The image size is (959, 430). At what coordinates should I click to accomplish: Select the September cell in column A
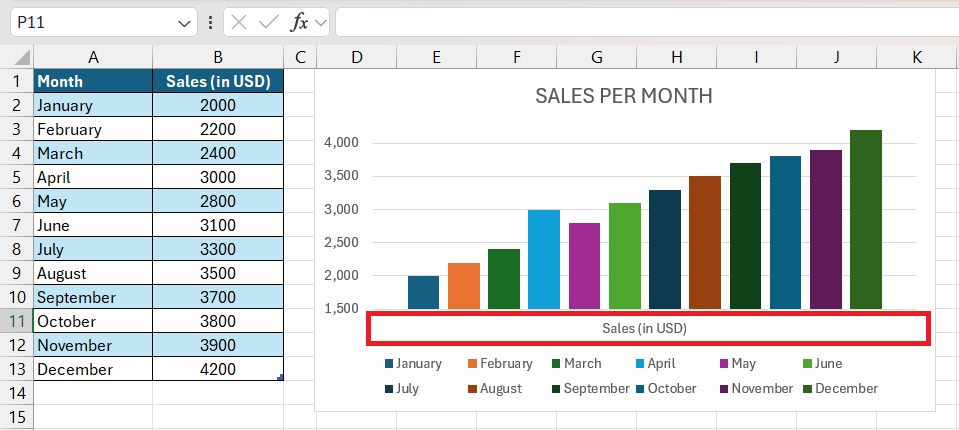coord(93,297)
